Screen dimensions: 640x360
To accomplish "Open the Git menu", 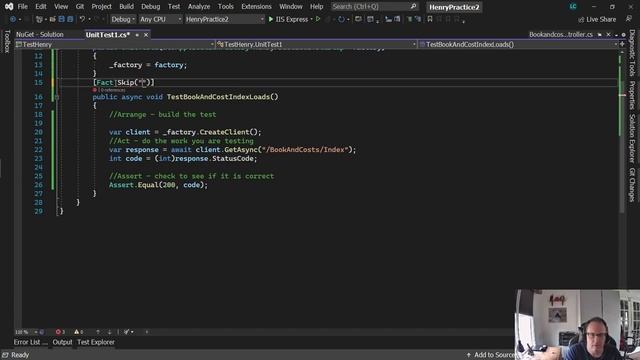I will [x=80, y=7].
